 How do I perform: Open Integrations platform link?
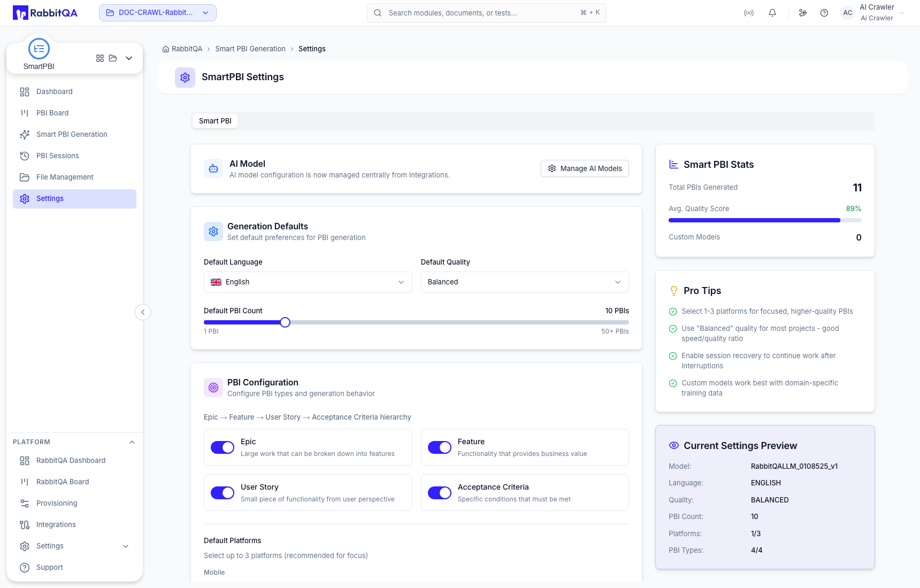(x=75, y=525)
